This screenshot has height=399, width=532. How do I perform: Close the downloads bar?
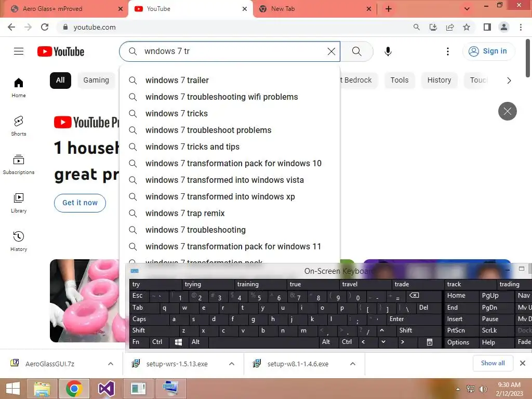(523, 363)
